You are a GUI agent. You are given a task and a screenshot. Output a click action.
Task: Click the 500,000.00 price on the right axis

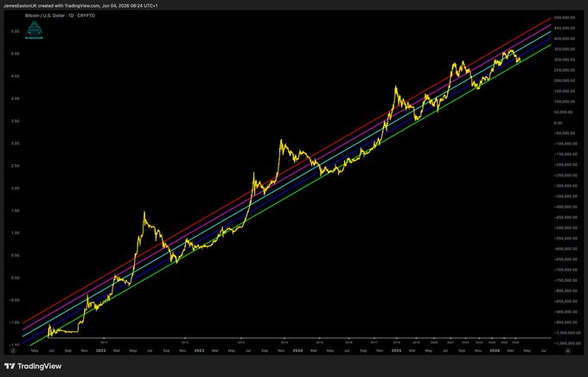tap(565, 17)
